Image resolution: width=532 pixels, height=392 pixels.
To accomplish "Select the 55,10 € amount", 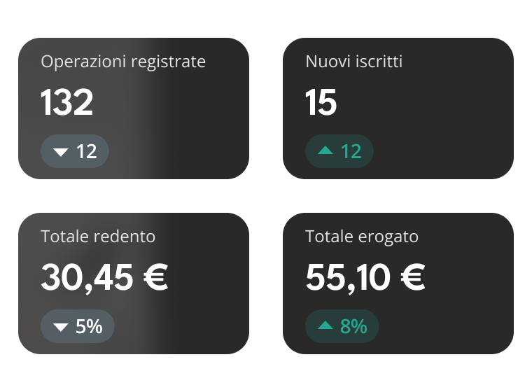I will click(x=365, y=278).
